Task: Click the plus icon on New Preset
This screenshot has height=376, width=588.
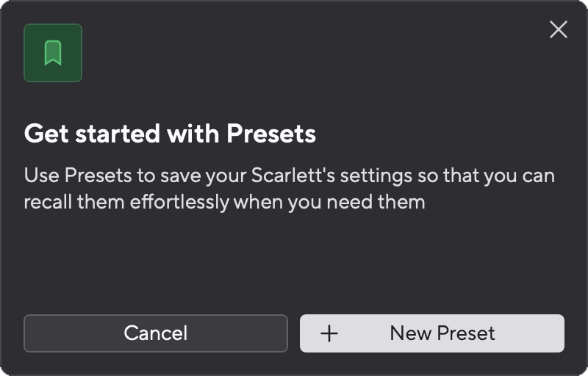Action: coord(329,333)
